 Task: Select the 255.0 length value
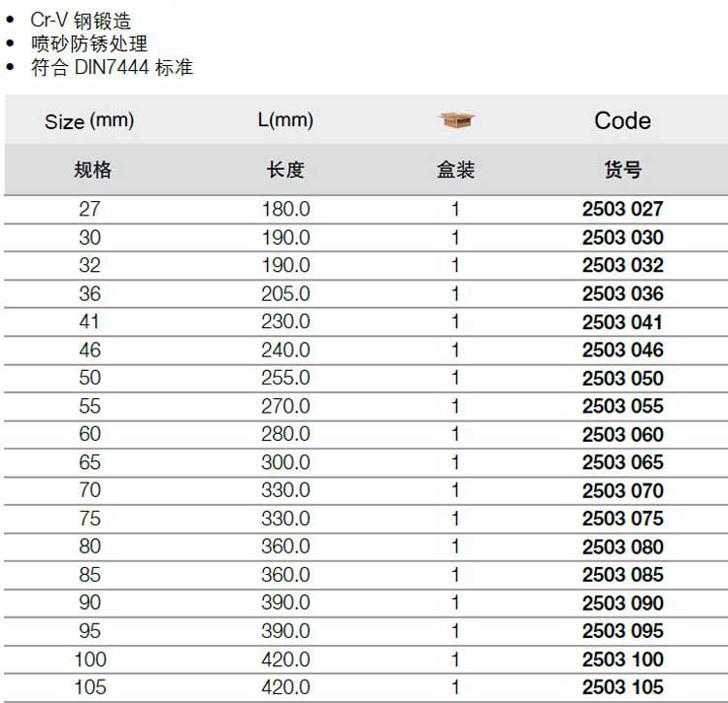285,378
